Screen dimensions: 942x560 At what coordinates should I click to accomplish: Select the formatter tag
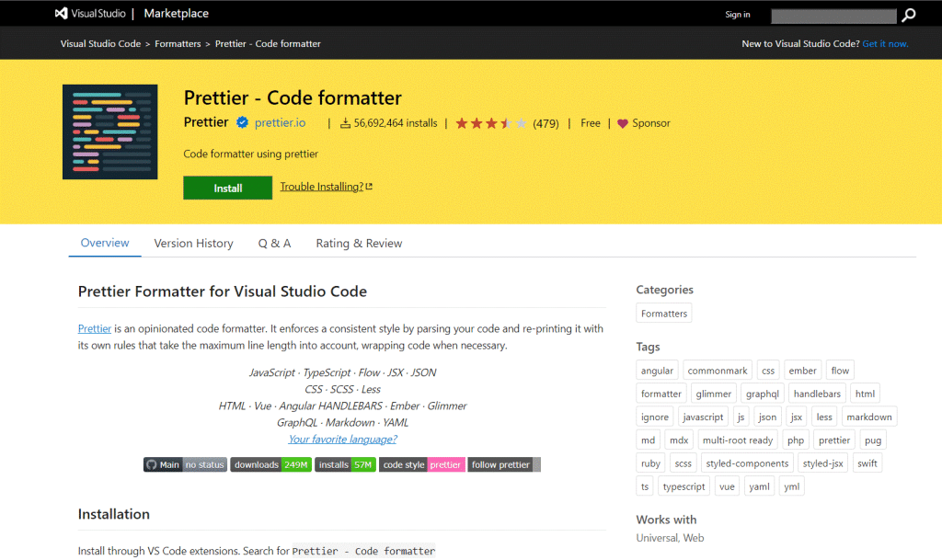[661, 394]
